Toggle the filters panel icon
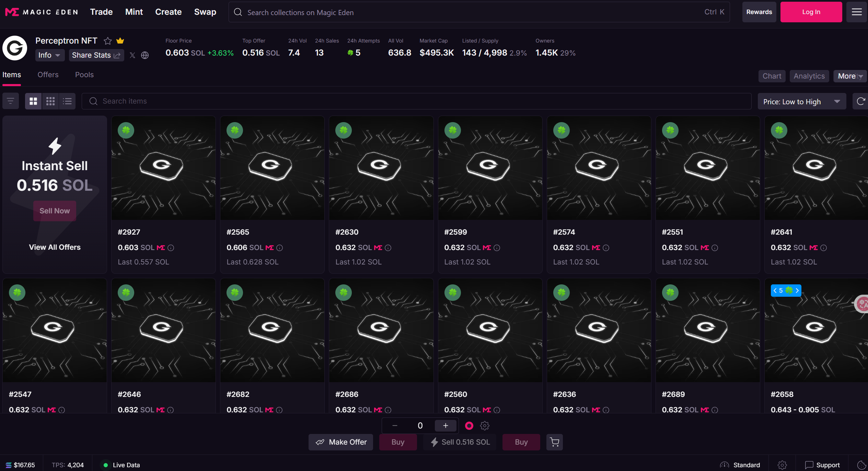This screenshot has height=471, width=868. point(11,101)
